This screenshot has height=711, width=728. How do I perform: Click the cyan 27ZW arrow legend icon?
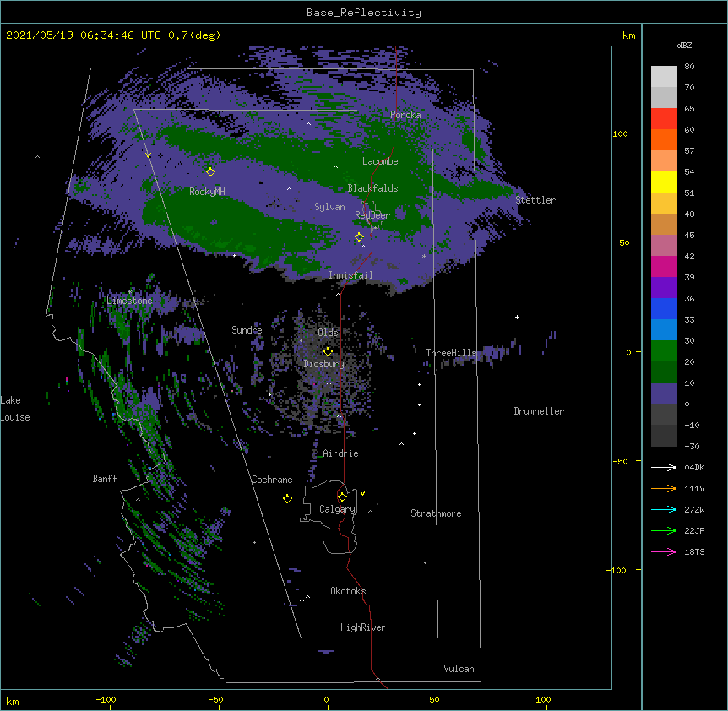(664, 509)
